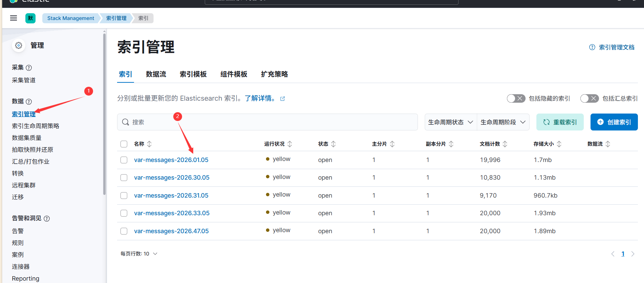Click the 重载索引 button
The width and height of the screenshot is (644, 283).
560,122
